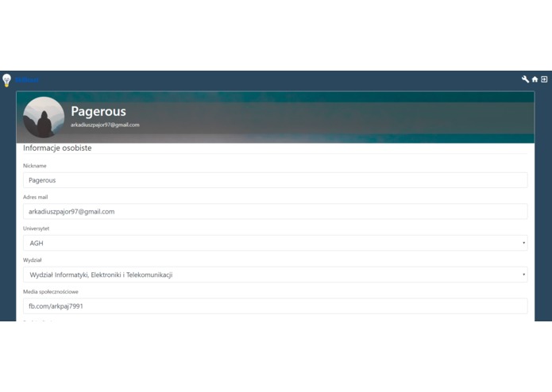Click the Pagerous profile heading
This screenshot has width=552, height=392.
pos(98,111)
